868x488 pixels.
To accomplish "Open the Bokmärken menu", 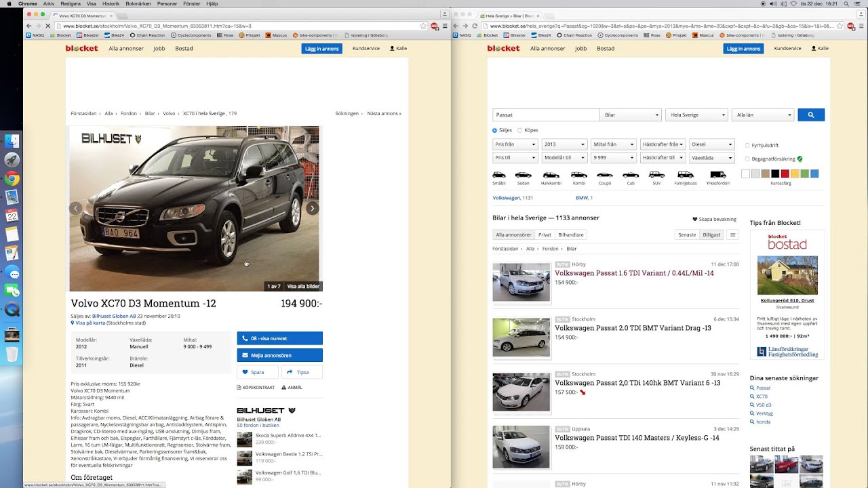I will (138, 3).
